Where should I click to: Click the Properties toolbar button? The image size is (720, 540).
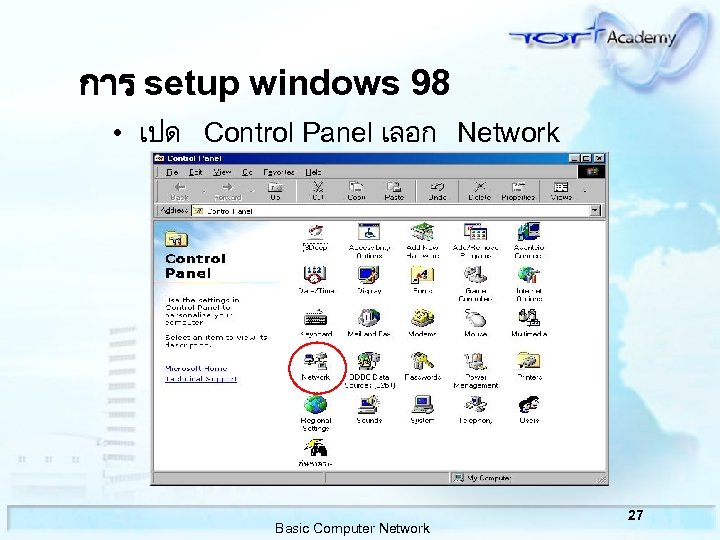pos(518,191)
